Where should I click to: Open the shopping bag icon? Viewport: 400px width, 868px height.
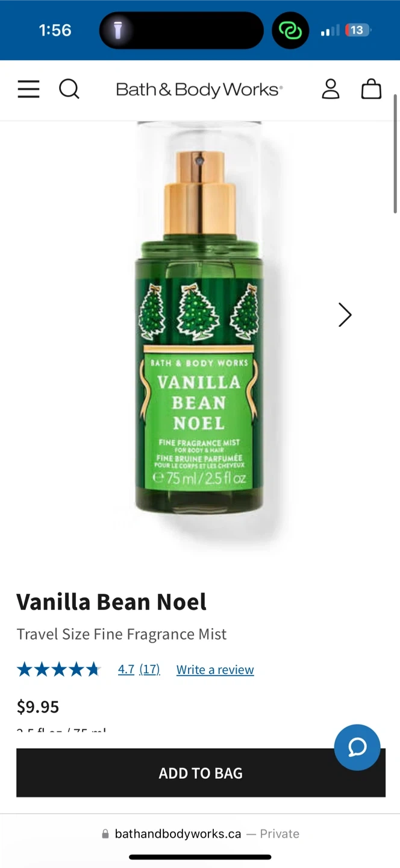pos(371,89)
